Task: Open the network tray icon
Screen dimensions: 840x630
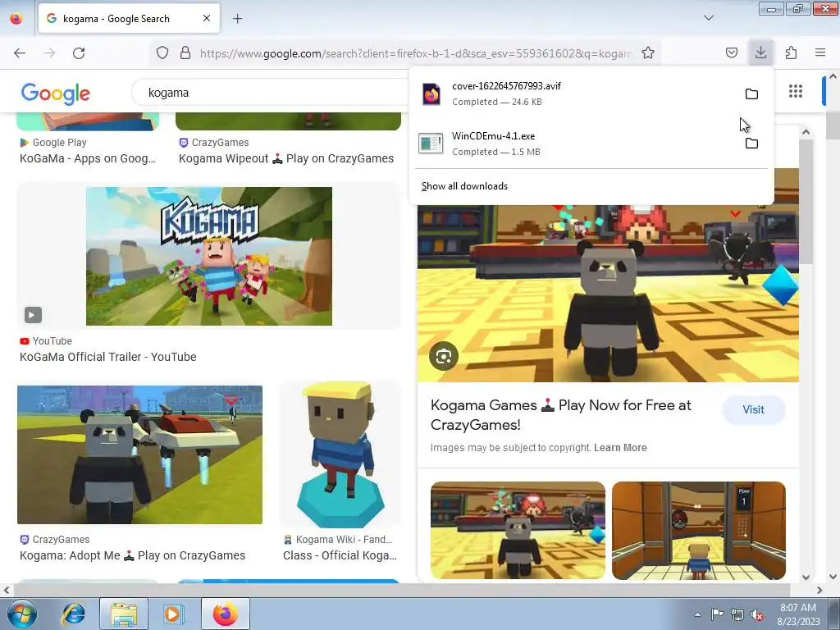Action: [x=737, y=614]
